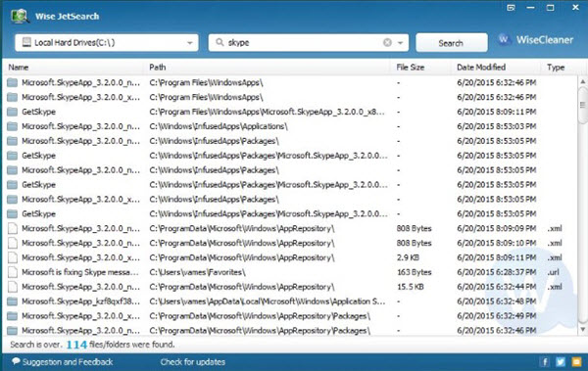Click the drive icon in Local Hard Drives box
588x371 pixels.
(x=26, y=42)
